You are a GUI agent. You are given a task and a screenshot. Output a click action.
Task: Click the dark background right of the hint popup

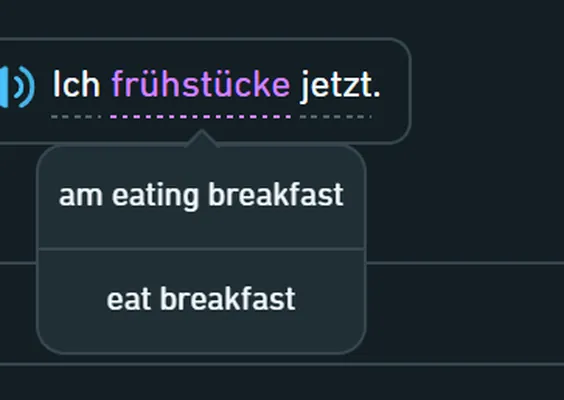464,201
